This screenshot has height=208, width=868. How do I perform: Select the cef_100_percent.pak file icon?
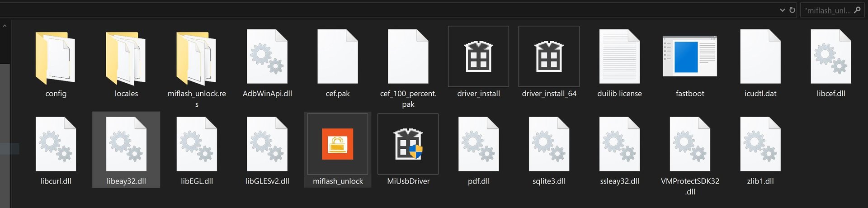coord(408,57)
